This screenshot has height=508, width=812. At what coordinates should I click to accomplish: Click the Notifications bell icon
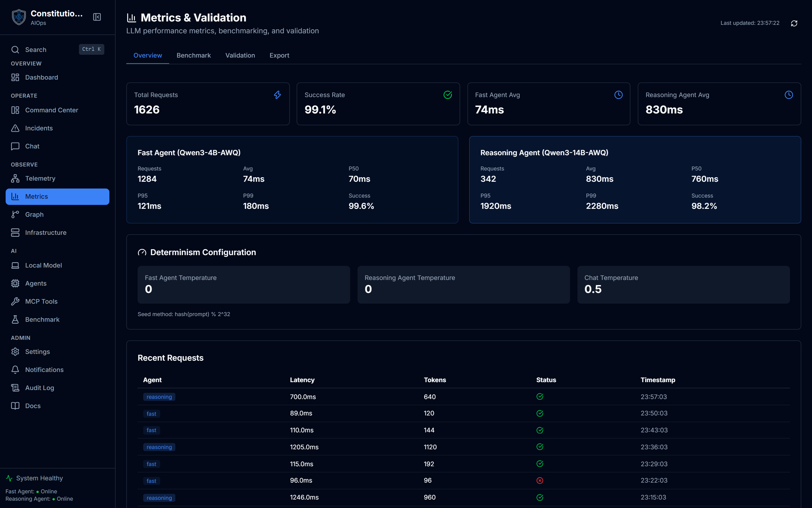tap(15, 370)
